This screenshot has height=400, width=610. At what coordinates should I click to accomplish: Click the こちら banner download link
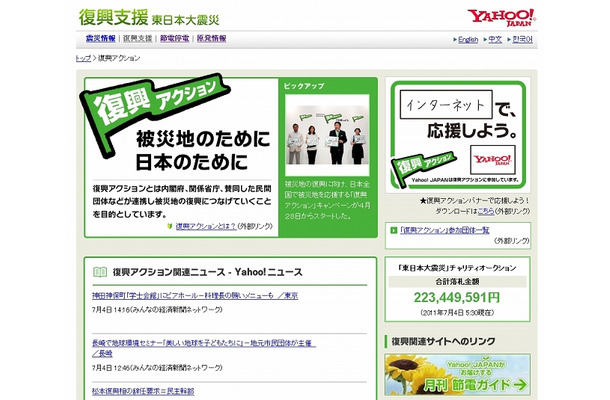(x=485, y=212)
